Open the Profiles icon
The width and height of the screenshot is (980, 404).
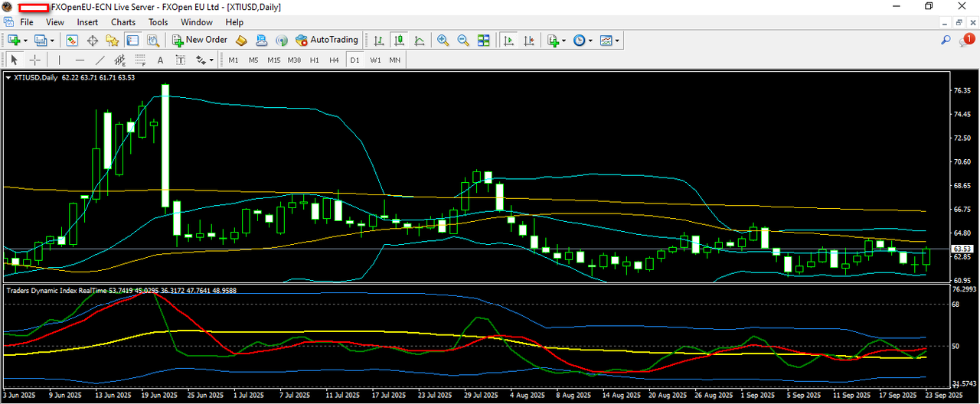40,40
